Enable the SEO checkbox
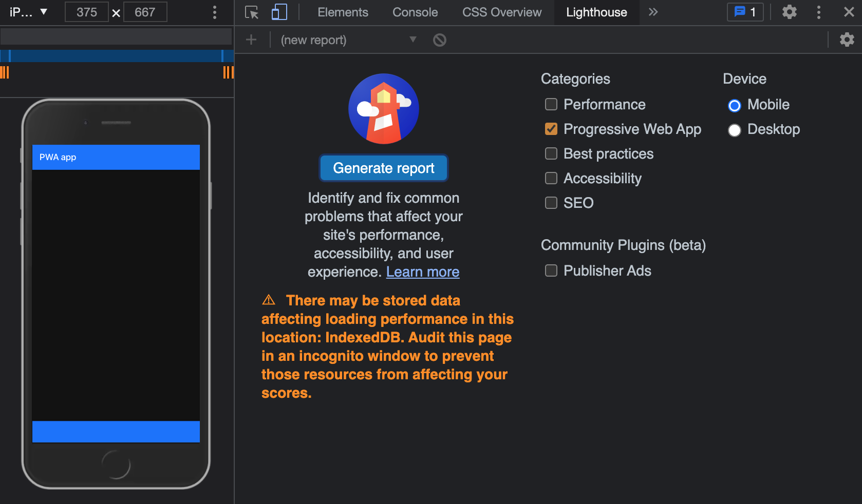Screen dimensions: 862x504 (x=551, y=203)
